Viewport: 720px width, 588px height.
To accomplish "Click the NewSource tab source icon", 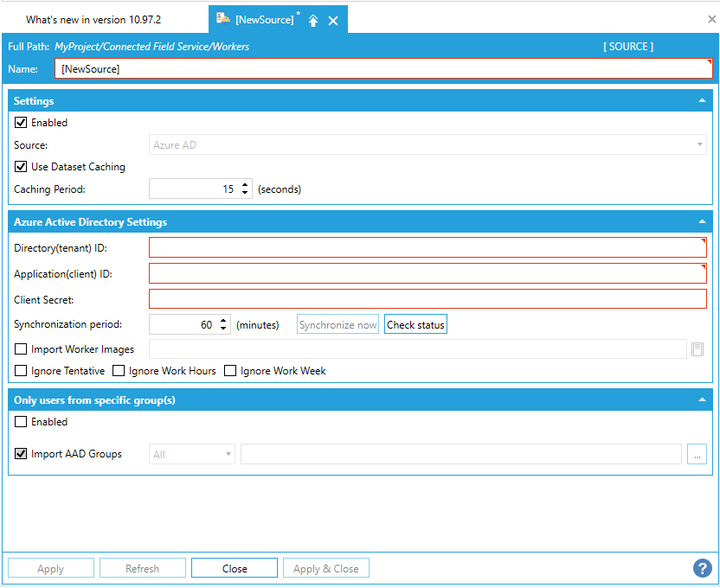I will (x=223, y=19).
